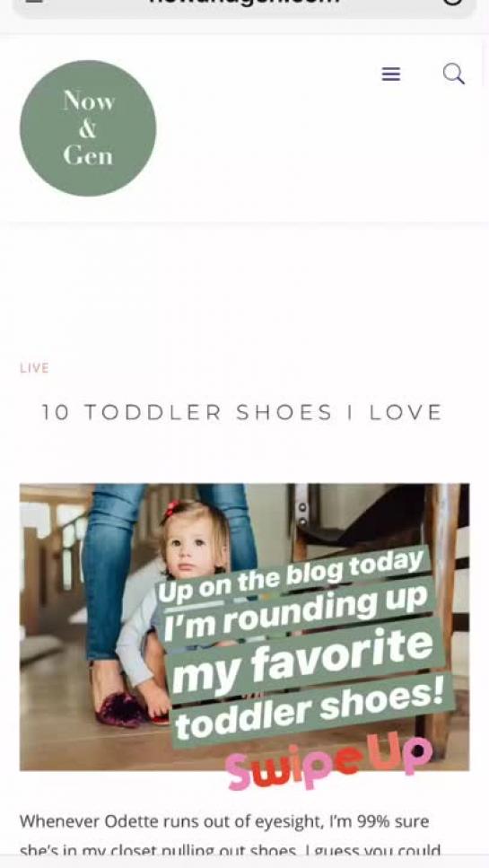Reload the page from the address bar icon
489x868 pixels.
452,2
